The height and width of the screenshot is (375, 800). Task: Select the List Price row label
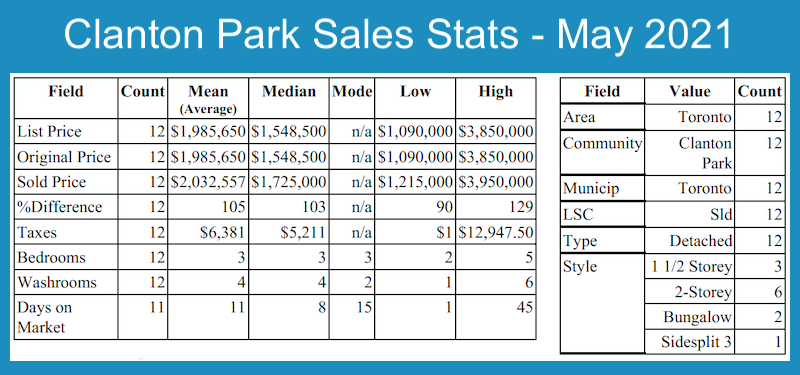point(49,132)
